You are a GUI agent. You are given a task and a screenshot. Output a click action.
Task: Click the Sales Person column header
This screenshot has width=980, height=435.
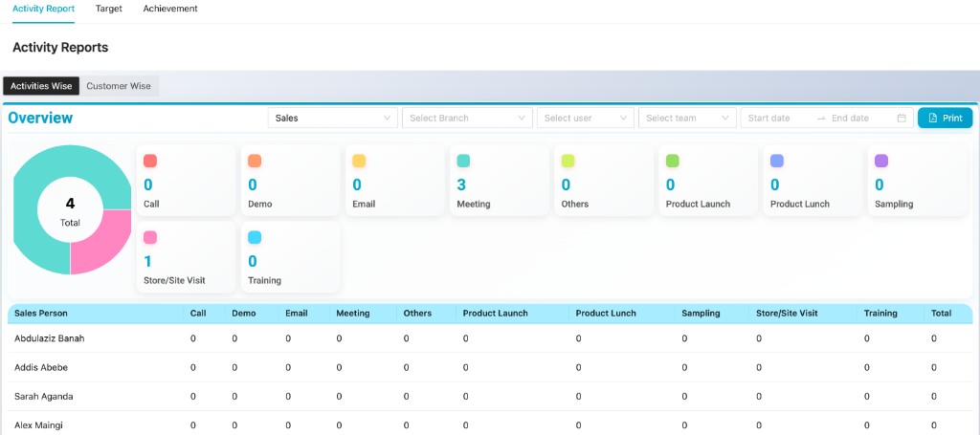(40, 314)
